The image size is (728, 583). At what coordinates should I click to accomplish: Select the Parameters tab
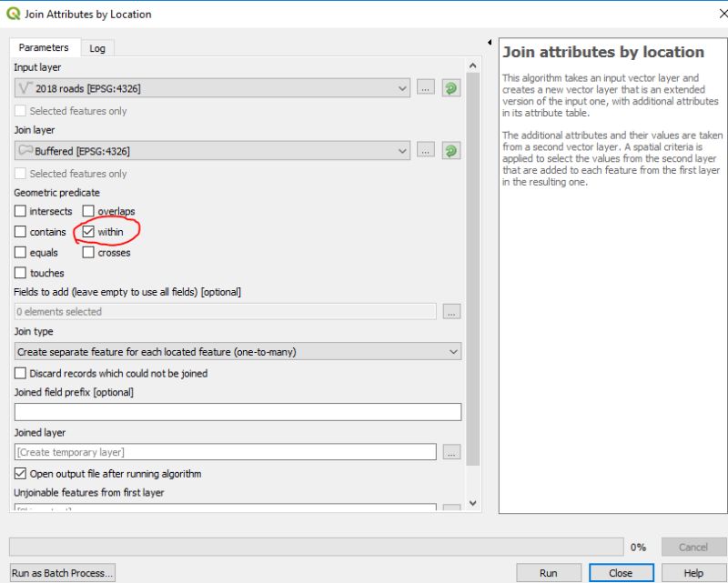click(x=45, y=47)
